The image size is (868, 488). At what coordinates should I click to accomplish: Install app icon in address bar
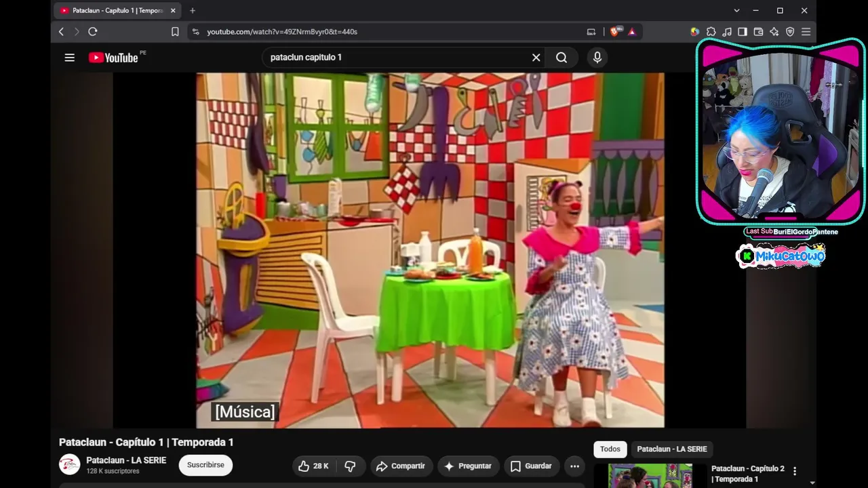591,32
